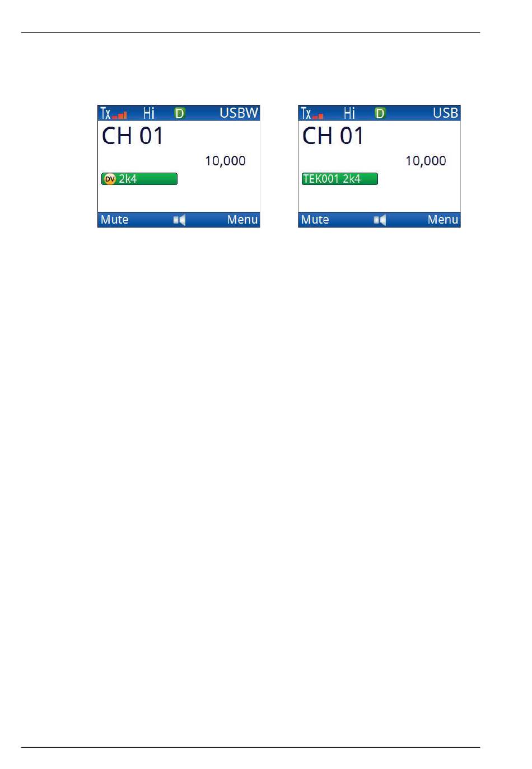Click the red Tx signal bars on USBW screen
Screen dimensions: 532x769
click(120, 115)
